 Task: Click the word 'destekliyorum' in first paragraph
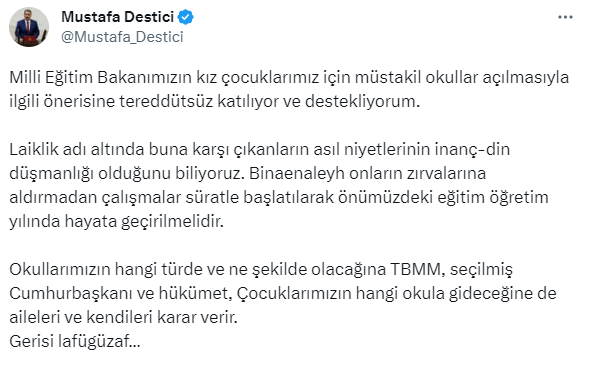(x=362, y=101)
